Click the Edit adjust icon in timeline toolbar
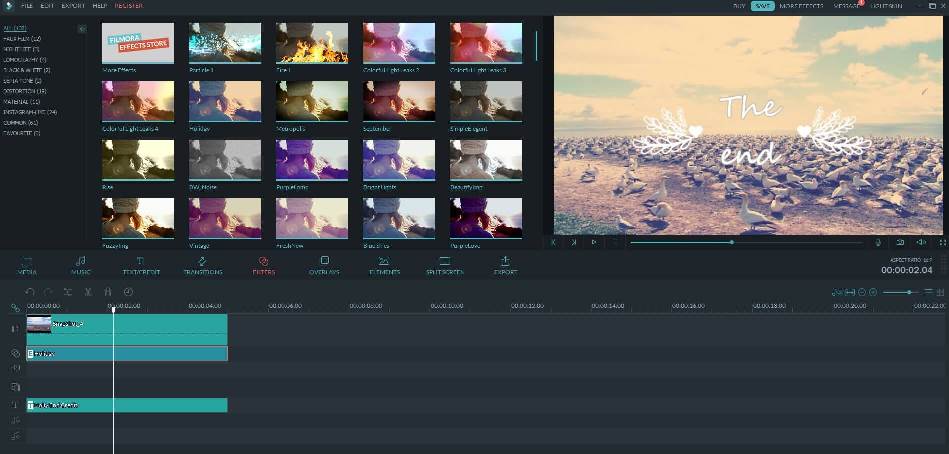949x454 pixels. (68, 292)
